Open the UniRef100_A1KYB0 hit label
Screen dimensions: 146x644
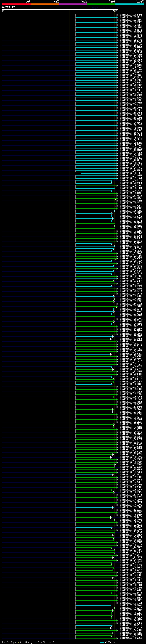click(x=131, y=25)
